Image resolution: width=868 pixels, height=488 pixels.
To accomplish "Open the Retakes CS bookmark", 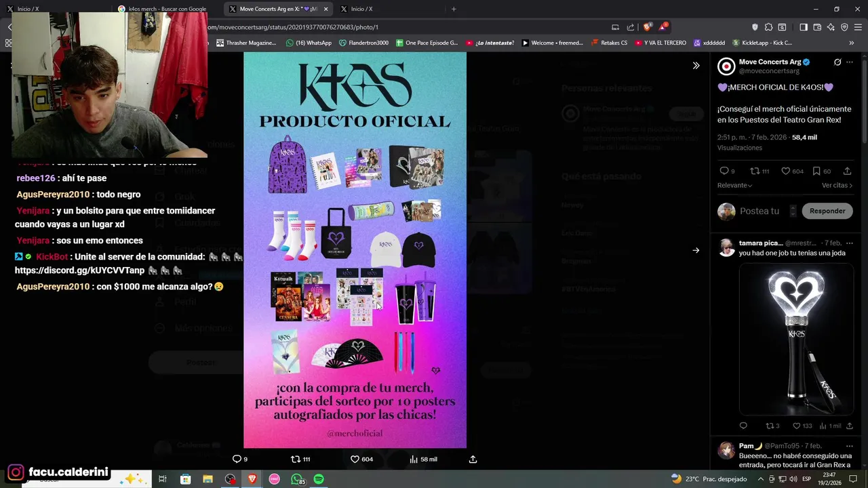I will click(x=609, y=43).
